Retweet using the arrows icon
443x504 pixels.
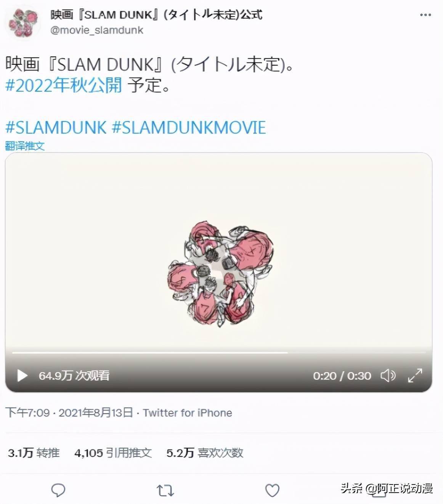[x=165, y=490]
